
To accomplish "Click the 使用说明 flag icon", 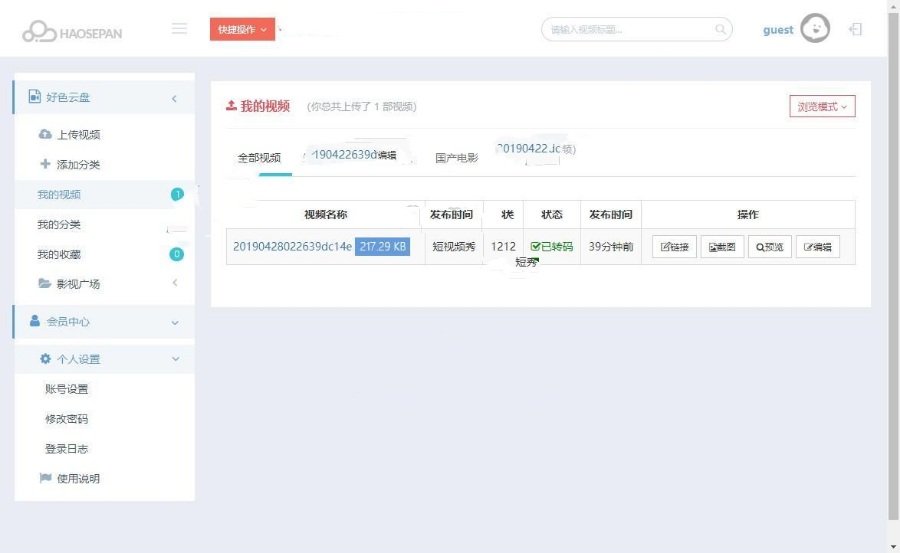I will point(45,478).
